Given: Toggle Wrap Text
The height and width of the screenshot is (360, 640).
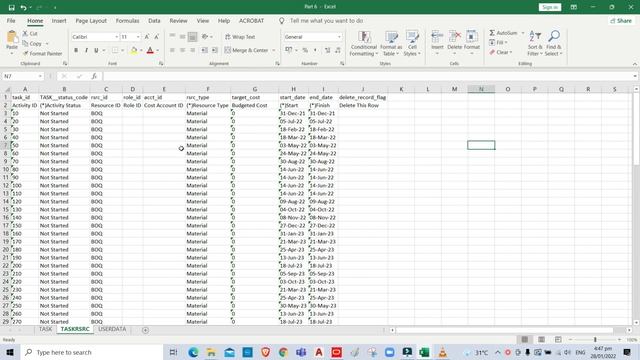Looking at the screenshot, I should coord(240,37).
